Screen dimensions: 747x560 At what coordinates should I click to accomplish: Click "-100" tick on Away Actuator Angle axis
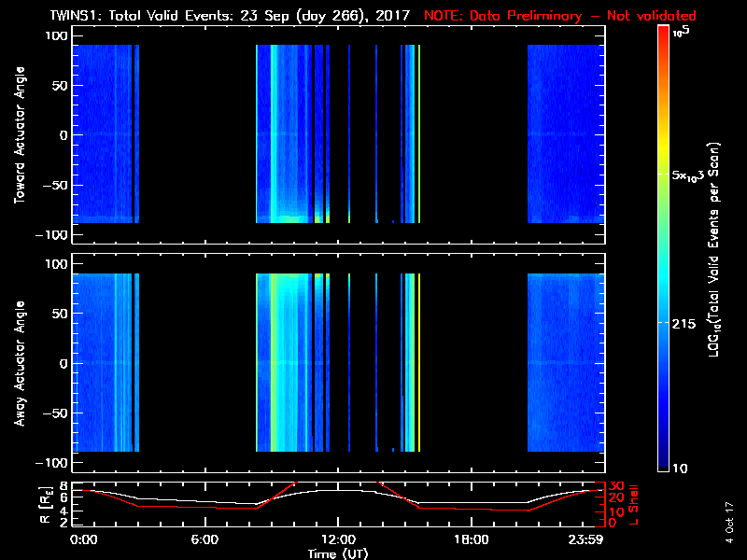[52, 463]
